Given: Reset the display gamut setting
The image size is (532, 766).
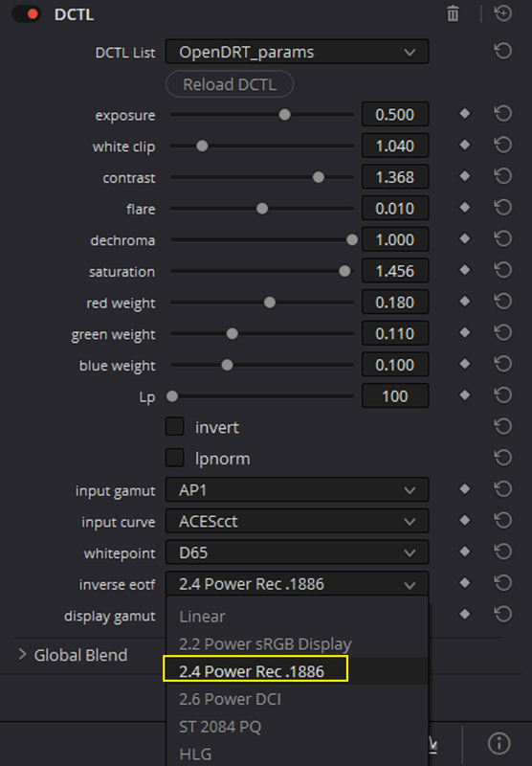Looking at the screenshot, I should (502, 614).
